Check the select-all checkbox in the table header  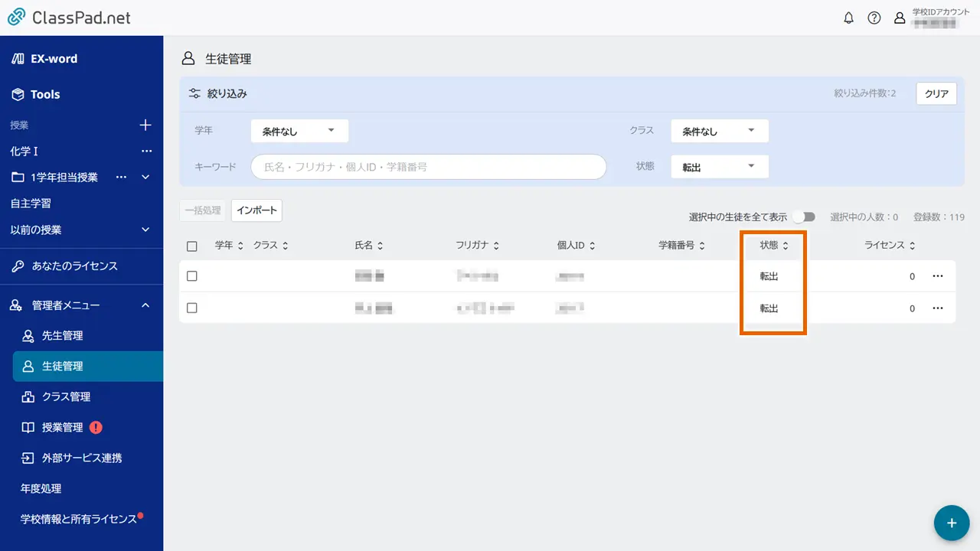[192, 246]
